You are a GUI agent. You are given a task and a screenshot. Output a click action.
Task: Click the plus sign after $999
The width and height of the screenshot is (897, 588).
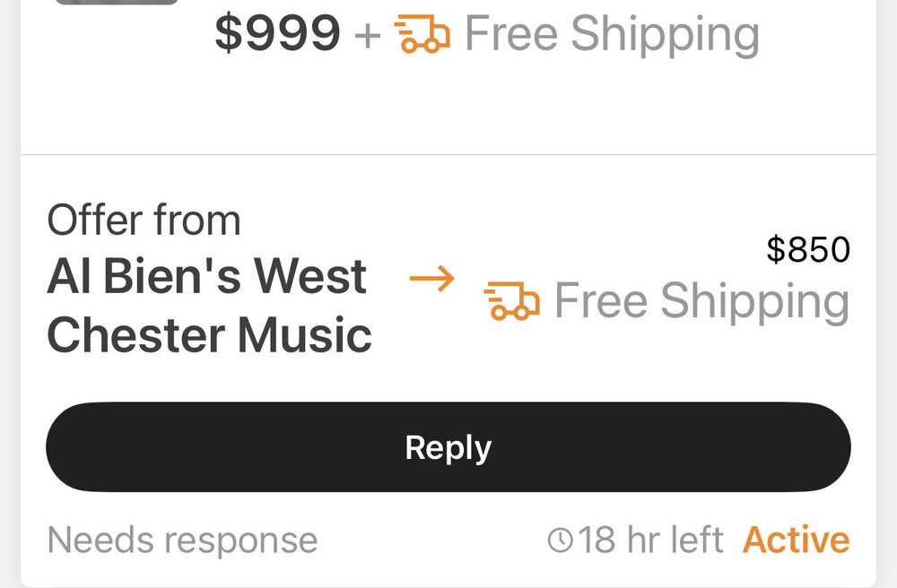tap(368, 36)
